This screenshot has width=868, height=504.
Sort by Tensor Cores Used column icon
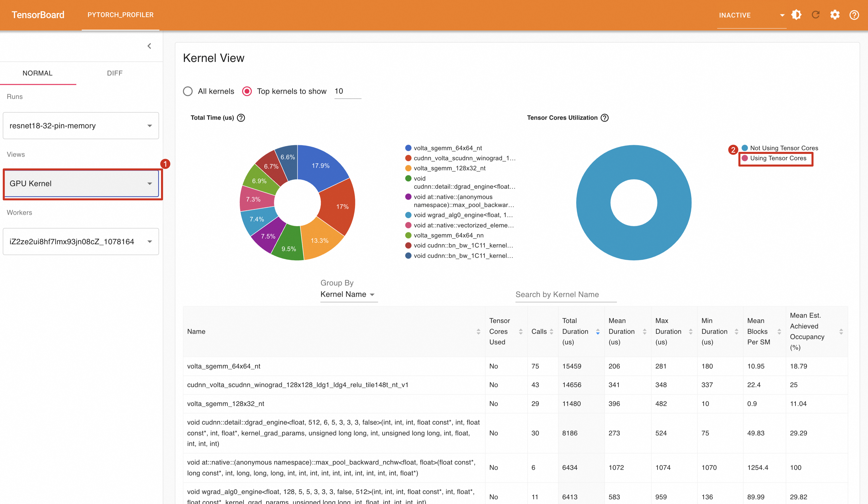pos(521,331)
